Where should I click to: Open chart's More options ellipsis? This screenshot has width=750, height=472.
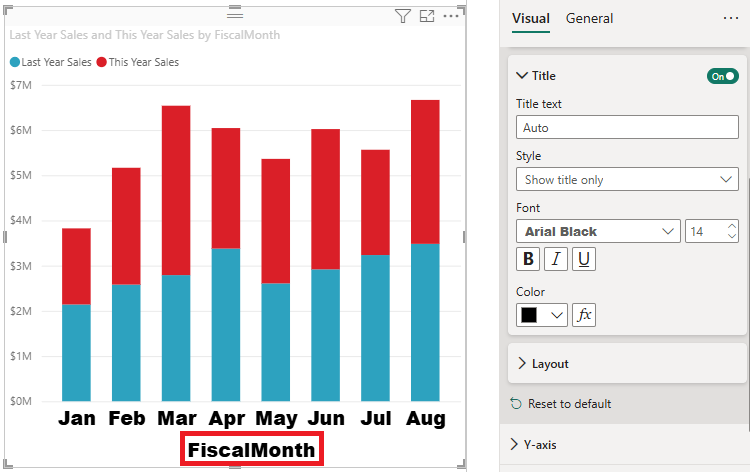[x=451, y=16]
